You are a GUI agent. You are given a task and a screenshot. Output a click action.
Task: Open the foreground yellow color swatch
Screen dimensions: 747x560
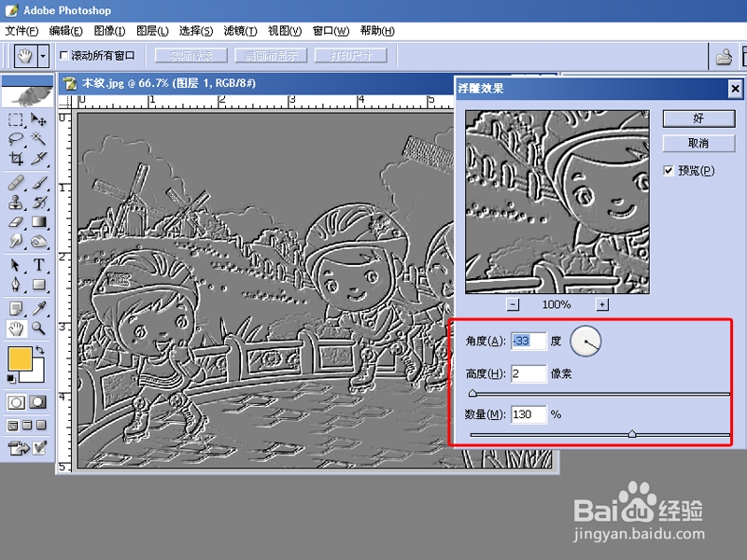coord(20,358)
